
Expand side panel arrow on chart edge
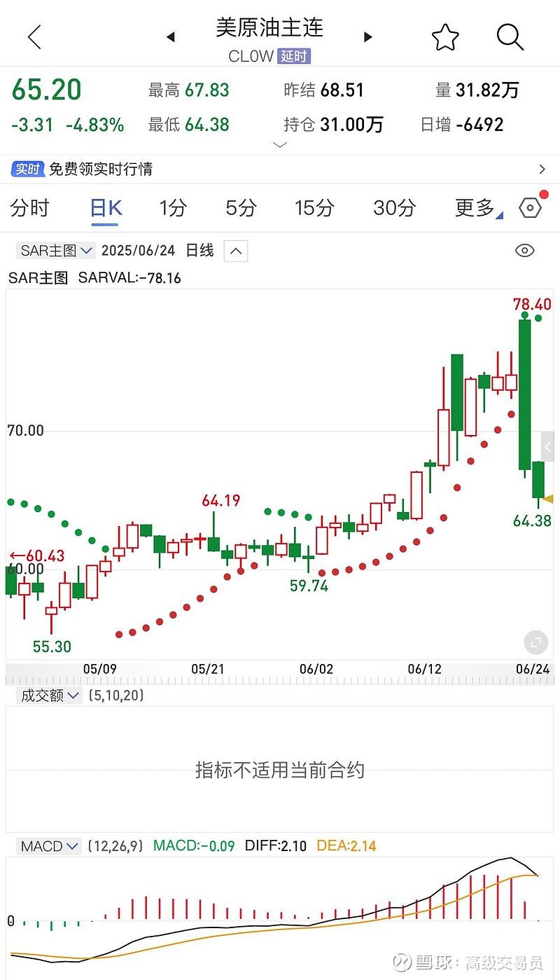click(x=548, y=446)
